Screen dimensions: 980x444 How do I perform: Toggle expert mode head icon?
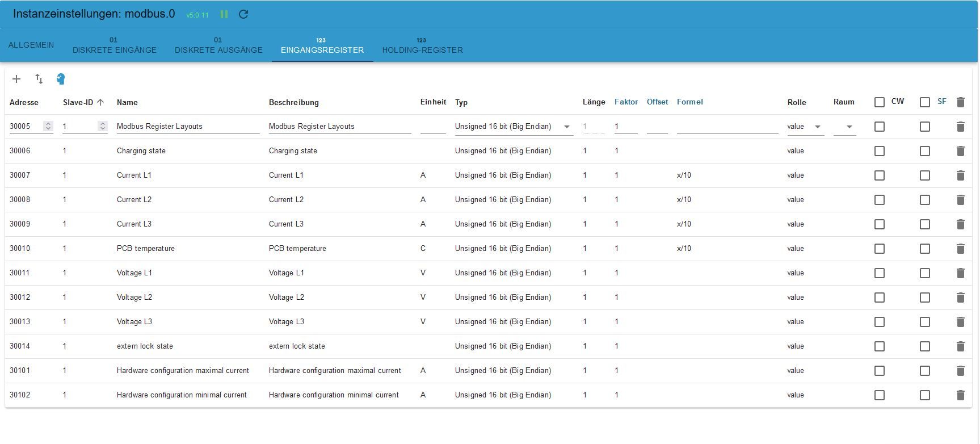pos(61,79)
